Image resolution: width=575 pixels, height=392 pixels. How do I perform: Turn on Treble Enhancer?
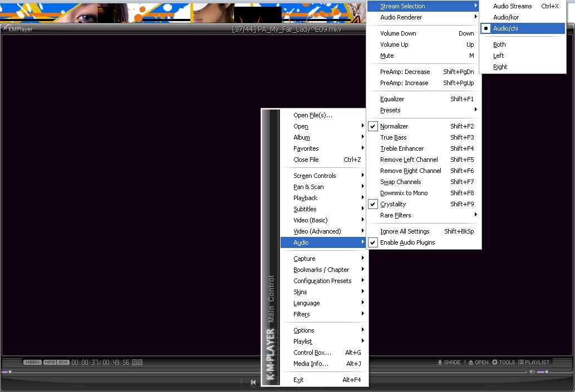click(x=424, y=148)
